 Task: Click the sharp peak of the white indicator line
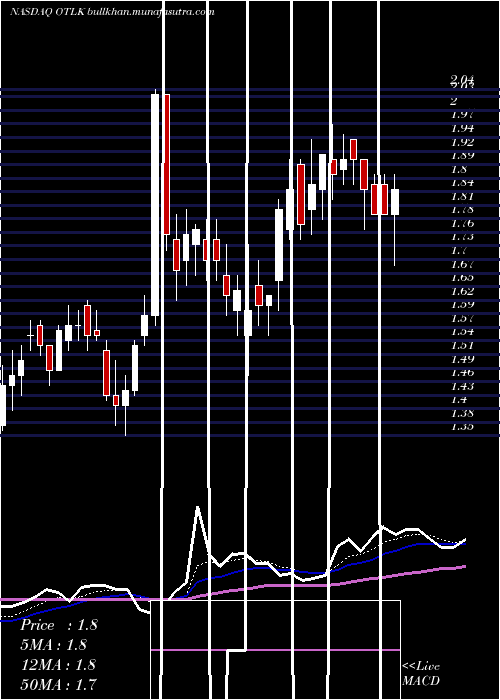(197, 508)
